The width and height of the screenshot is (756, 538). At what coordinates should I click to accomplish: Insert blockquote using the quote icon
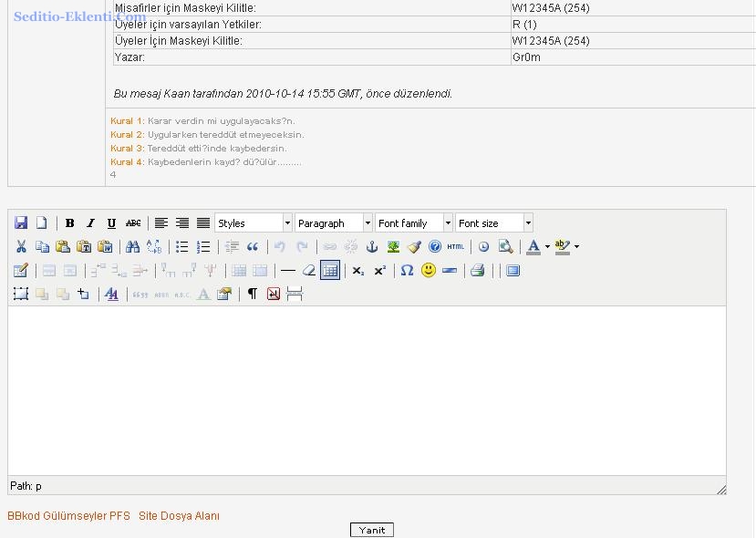(x=253, y=247)
